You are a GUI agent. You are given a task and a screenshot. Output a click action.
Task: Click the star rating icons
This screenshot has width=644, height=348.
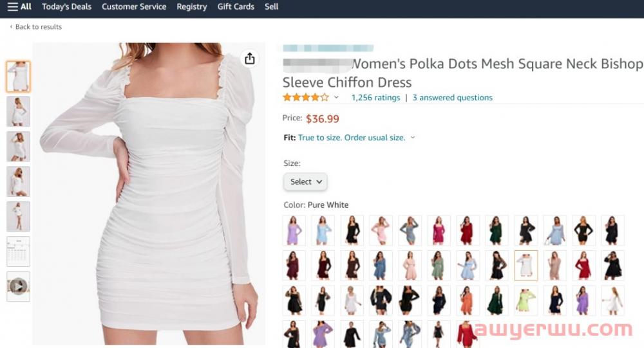pyautogui.click(x=305, y=98)
